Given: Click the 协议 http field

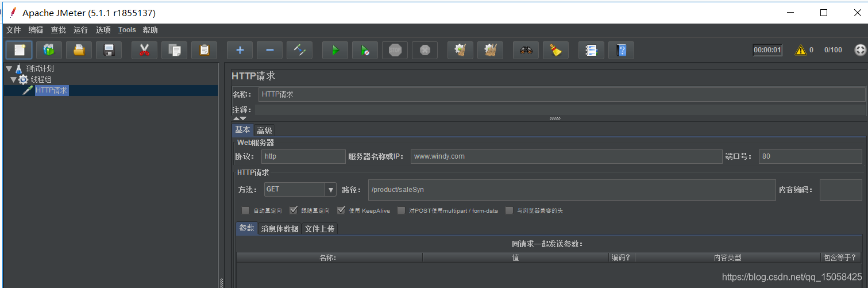Looking at the screenshot, I should [303, 156].
